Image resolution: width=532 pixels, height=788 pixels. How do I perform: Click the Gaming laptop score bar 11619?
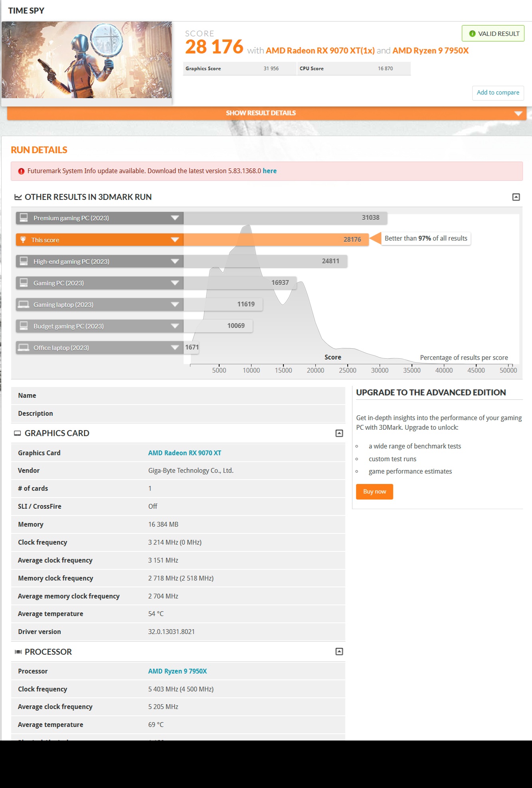point(223,304)
